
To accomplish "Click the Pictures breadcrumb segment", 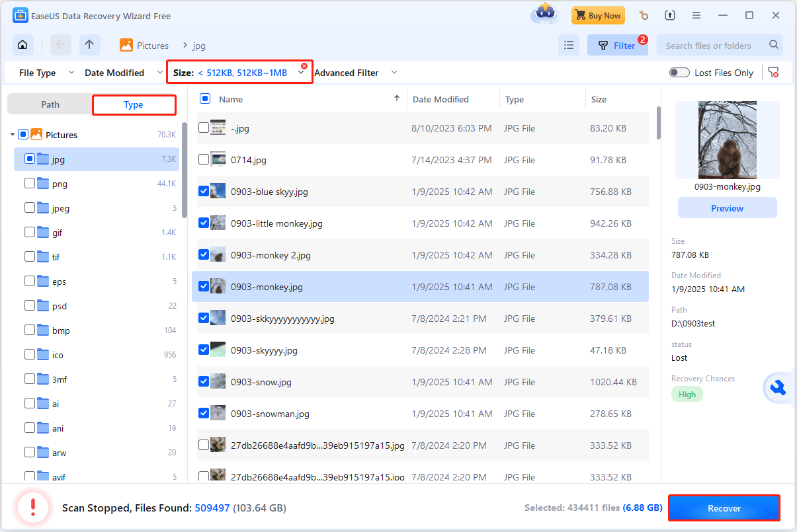I will (x=144, y=45).
